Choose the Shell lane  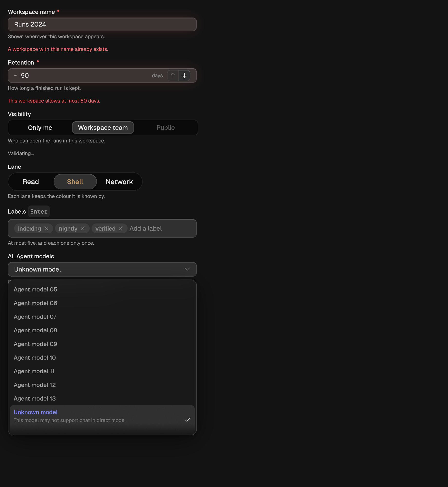[x=75, y=182]
